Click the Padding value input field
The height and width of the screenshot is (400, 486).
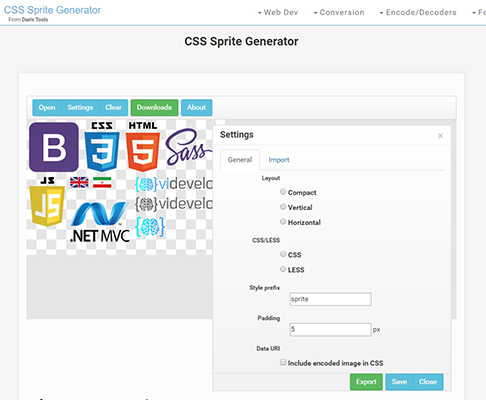(x=330, y=330)
